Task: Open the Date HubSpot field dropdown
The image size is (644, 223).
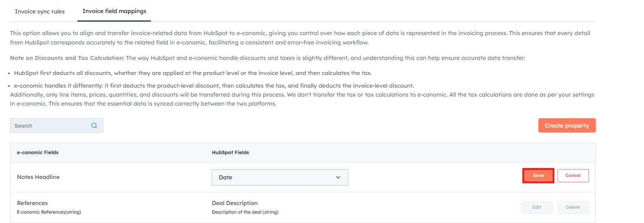Action: coord(279,177)
